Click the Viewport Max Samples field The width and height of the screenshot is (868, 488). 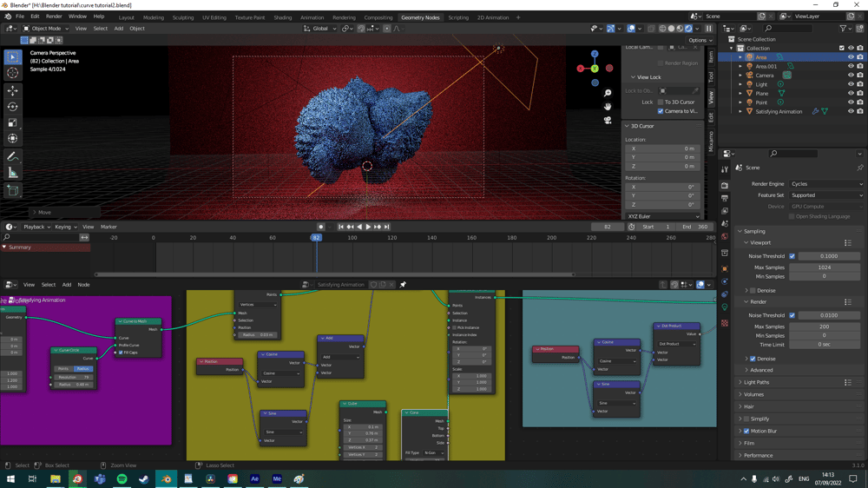click(x=824, y=267)
